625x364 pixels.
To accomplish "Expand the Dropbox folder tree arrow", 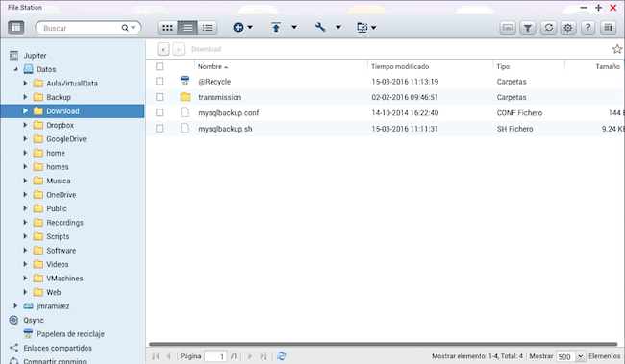I will (x=25, y=125).
